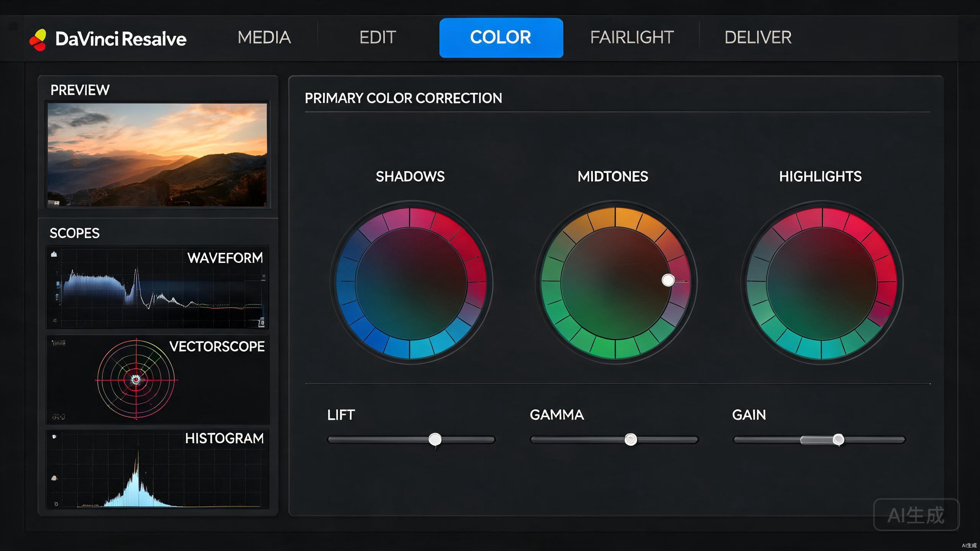Click the GAMMA label
980x551 pixels.
(557, 415)
